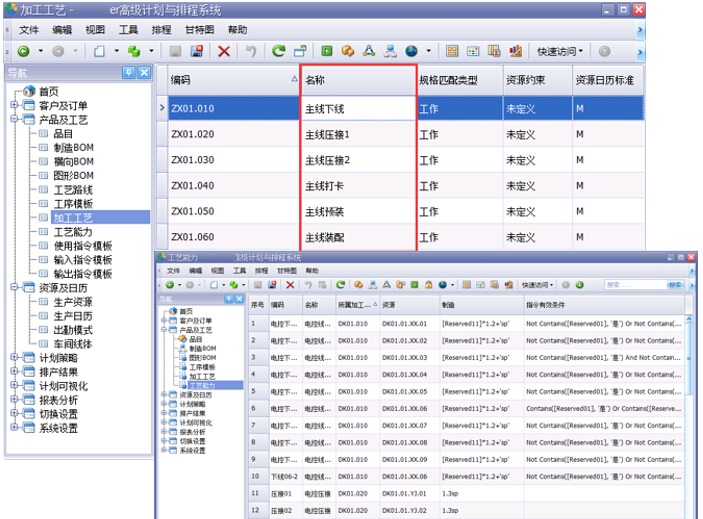703x519 pixels.
Task: Collapse the 产品及工艺 tree node
Action: [x=14, y=119]
